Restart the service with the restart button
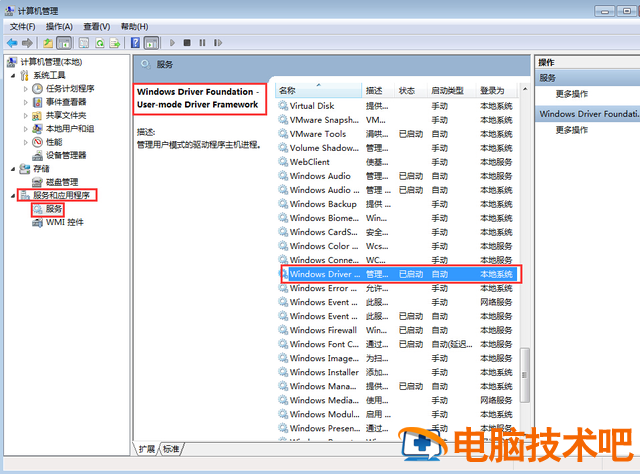This screenshot has height=474, width=640. click(218, 42)
